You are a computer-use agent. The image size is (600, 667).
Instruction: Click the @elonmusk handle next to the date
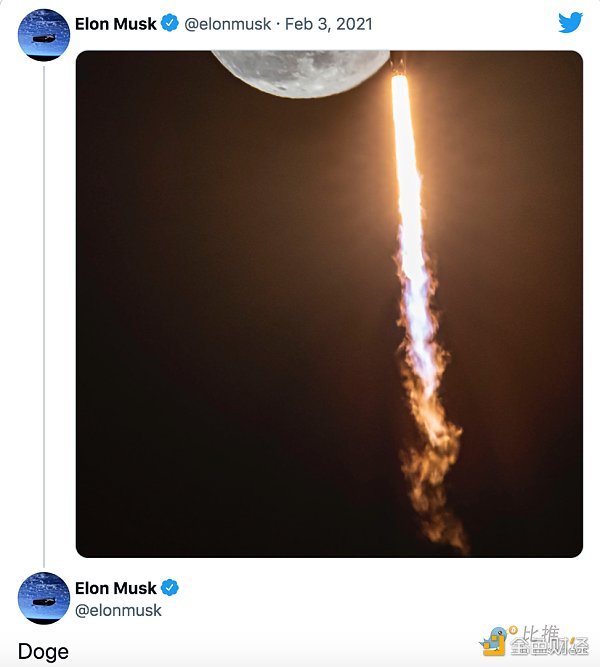[227, 24]
